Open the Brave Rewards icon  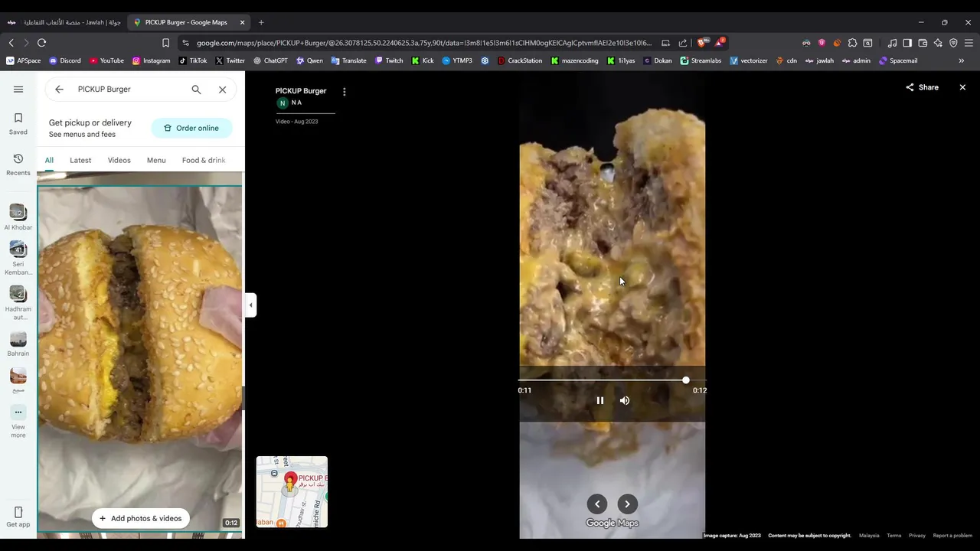[719, 43]
